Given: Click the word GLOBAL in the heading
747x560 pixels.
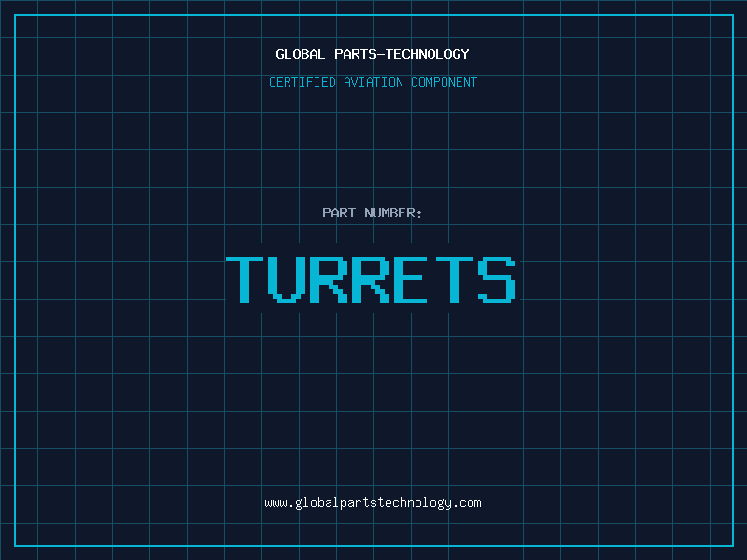Looking at the screenshot, I should pyautogui.click(x=300, y=54).
